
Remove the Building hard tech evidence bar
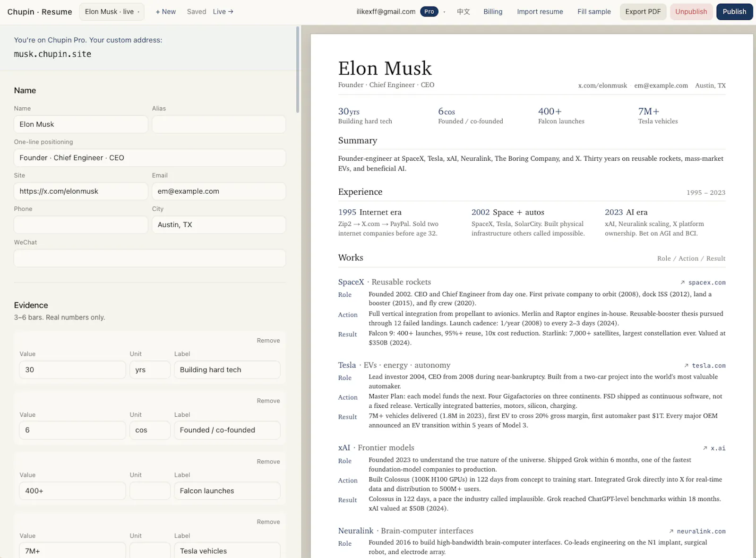pos(268,341)
